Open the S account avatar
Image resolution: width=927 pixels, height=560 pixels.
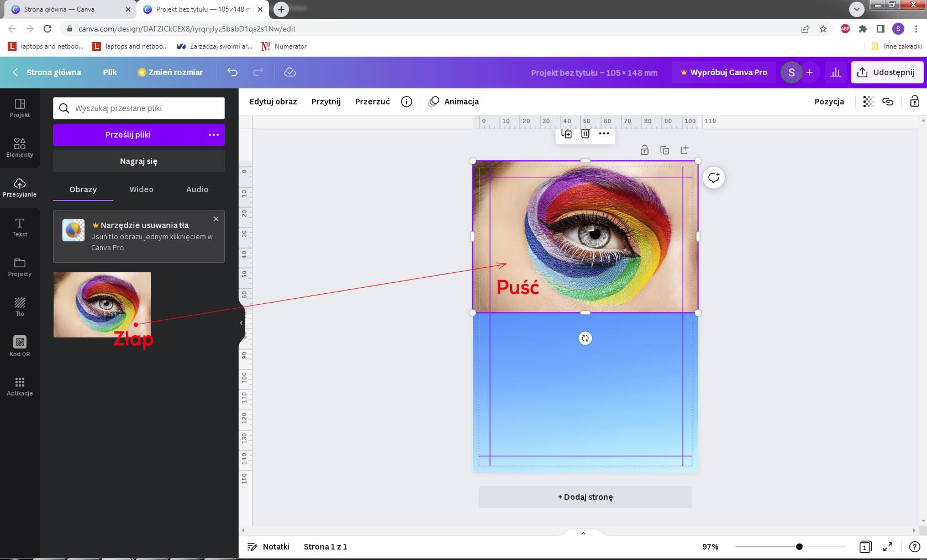tap(791, 72)
